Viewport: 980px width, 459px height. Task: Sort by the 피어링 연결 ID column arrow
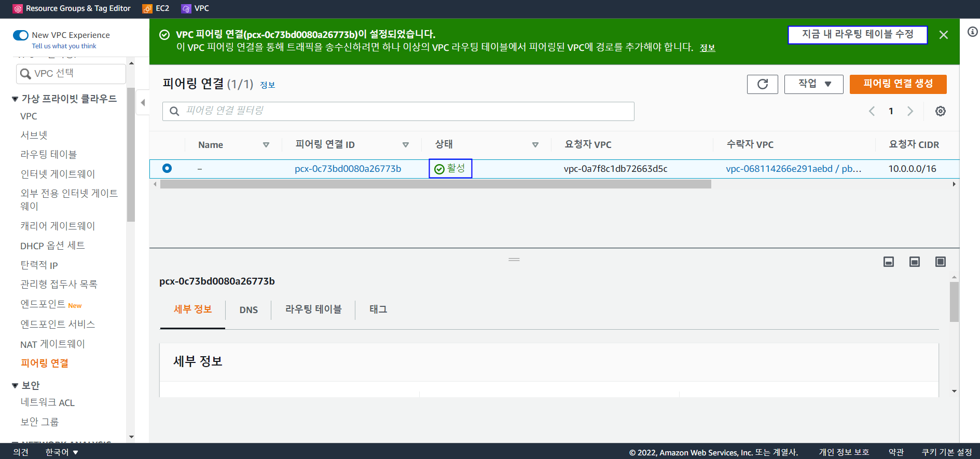[406, 145]
